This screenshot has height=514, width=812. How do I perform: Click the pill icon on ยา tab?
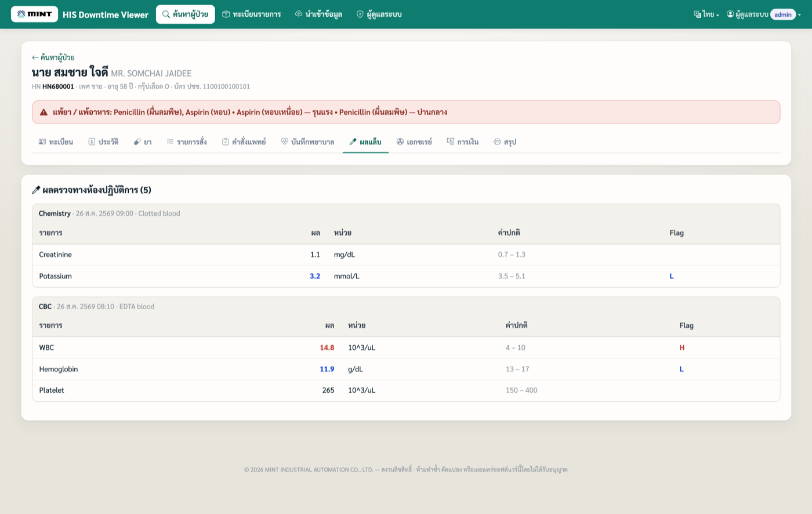(x=137, y=142)
